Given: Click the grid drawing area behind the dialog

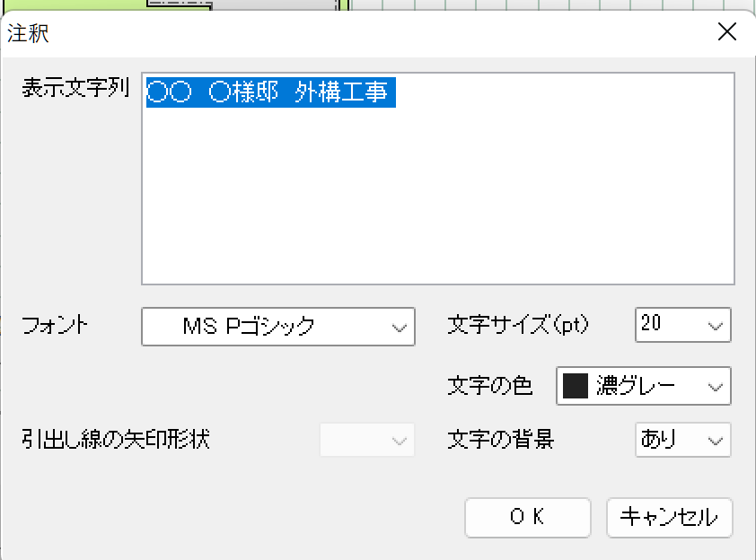Looking at the screenshot, I should tap(539, 4).
